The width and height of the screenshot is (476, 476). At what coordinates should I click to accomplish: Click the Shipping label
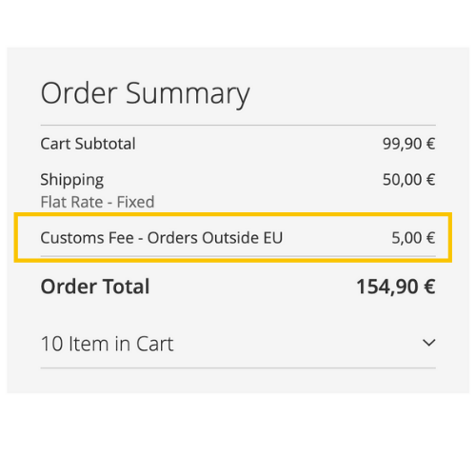tap(72, 180)
